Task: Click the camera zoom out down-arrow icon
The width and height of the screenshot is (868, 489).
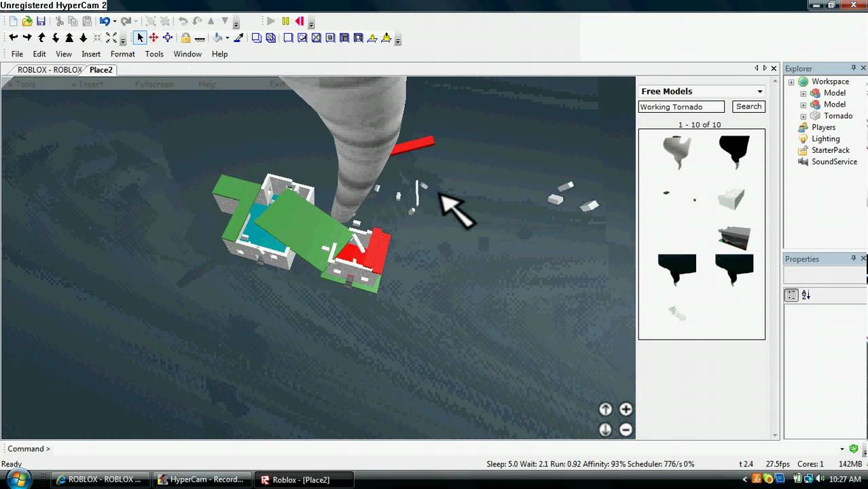Action: (84, 38)
